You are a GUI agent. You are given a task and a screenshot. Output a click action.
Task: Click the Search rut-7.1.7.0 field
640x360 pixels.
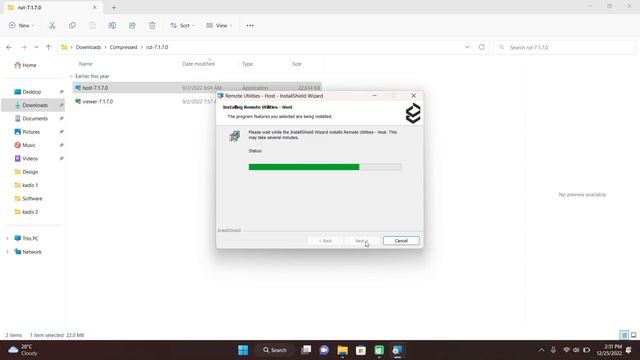coord(564,47)
